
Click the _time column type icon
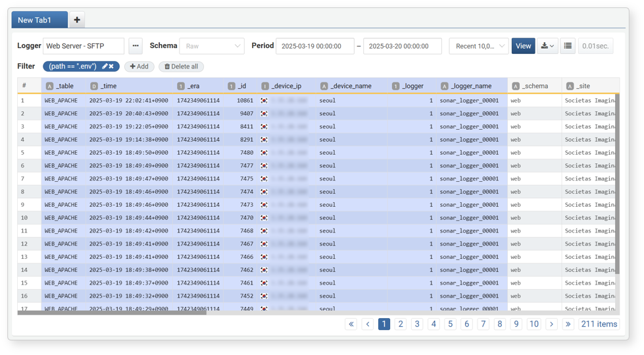(x=94, y=86)
